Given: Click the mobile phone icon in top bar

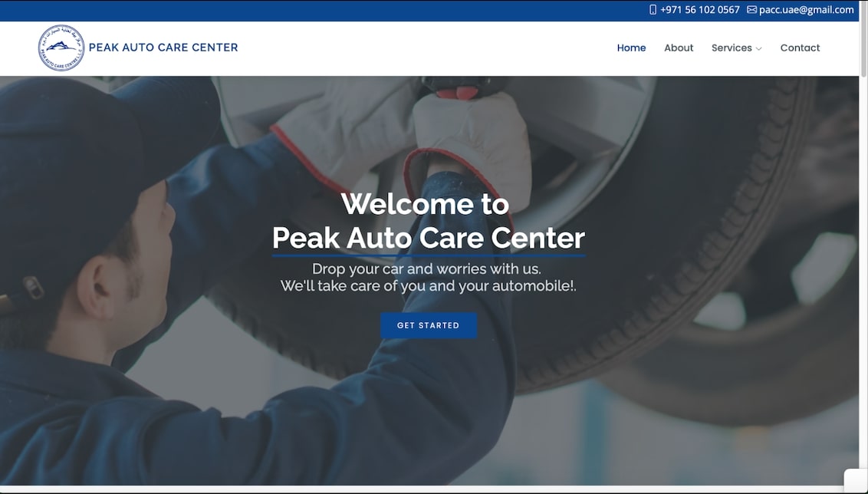Looking at the screenshot, I should (x=653, y=9).
